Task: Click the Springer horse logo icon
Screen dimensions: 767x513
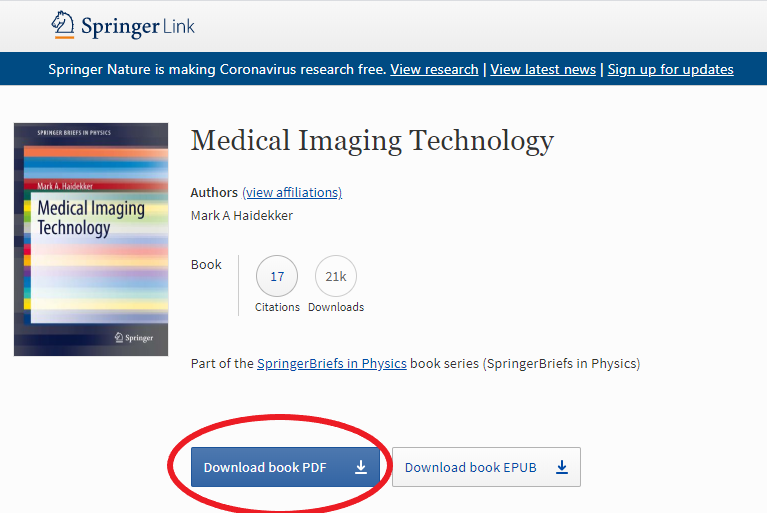Action: [x=63, y=24]
